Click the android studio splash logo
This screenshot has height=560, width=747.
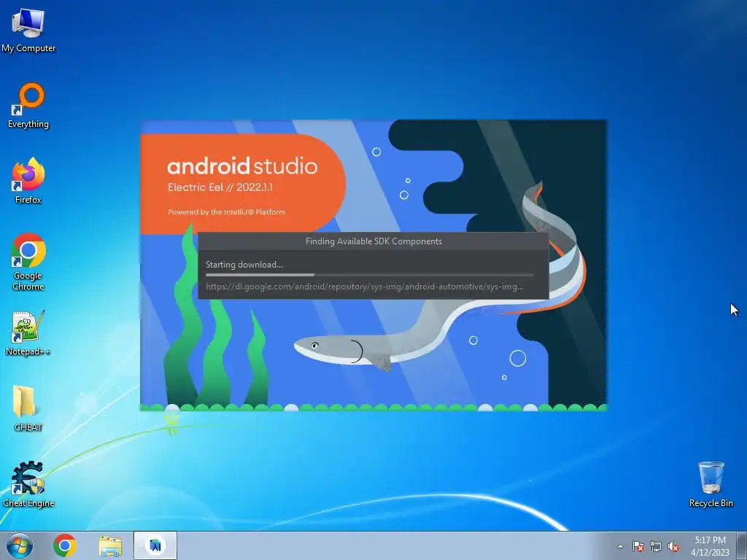point(242,166)
